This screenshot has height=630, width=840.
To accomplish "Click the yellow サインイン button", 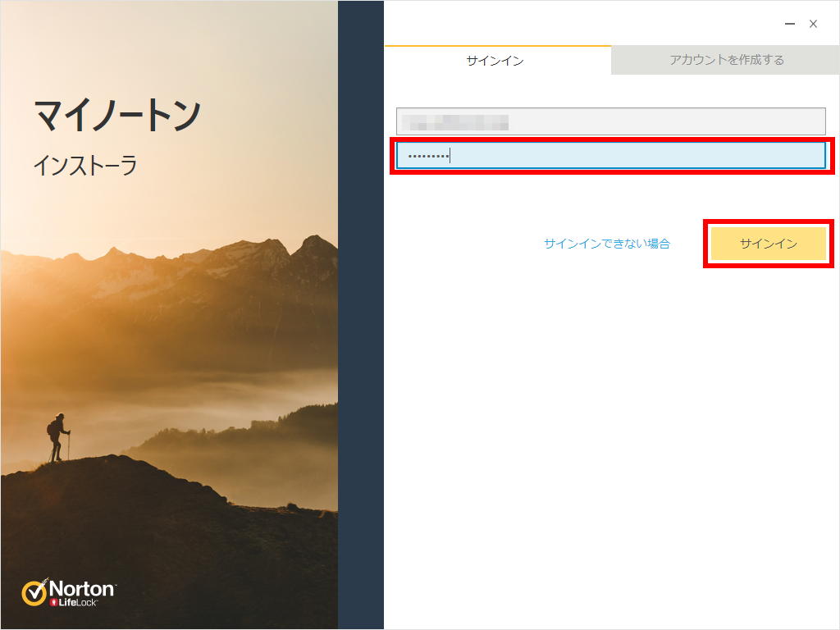I will coord(768,244).
